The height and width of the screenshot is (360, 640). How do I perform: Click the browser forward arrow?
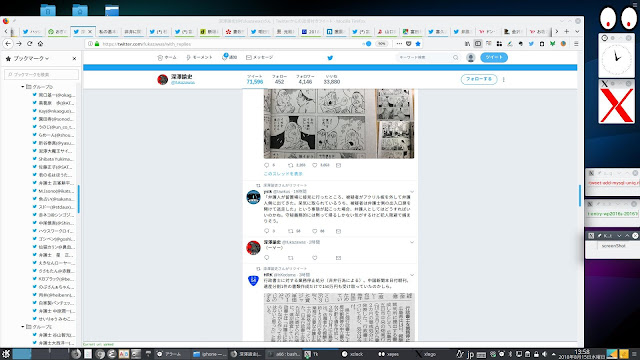(19, 44)
